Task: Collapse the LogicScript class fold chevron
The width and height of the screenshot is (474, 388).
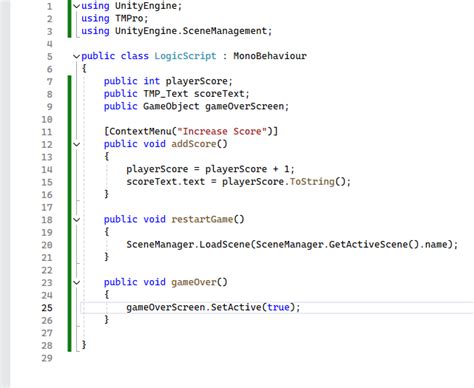Action: tap(77, 56)
